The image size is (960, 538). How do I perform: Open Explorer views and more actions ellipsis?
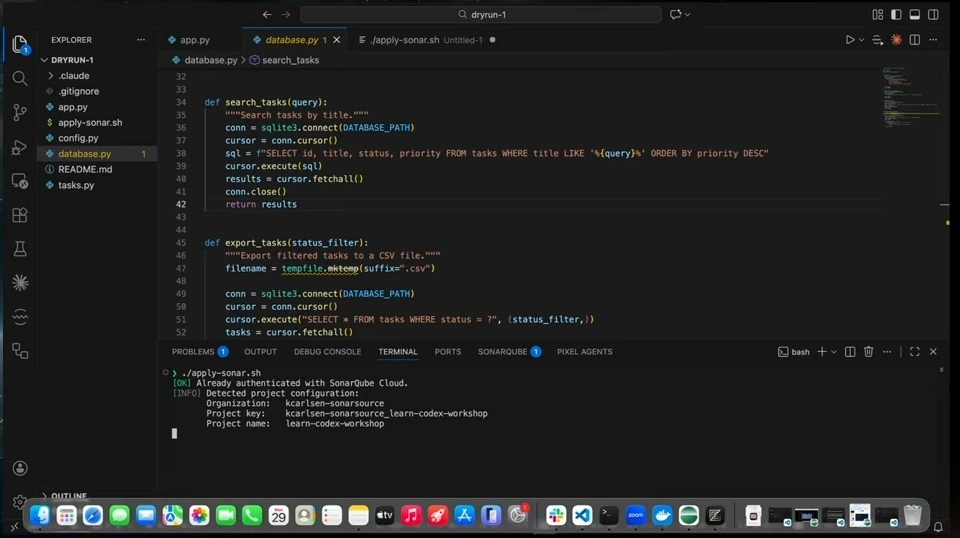pos(141,40)
